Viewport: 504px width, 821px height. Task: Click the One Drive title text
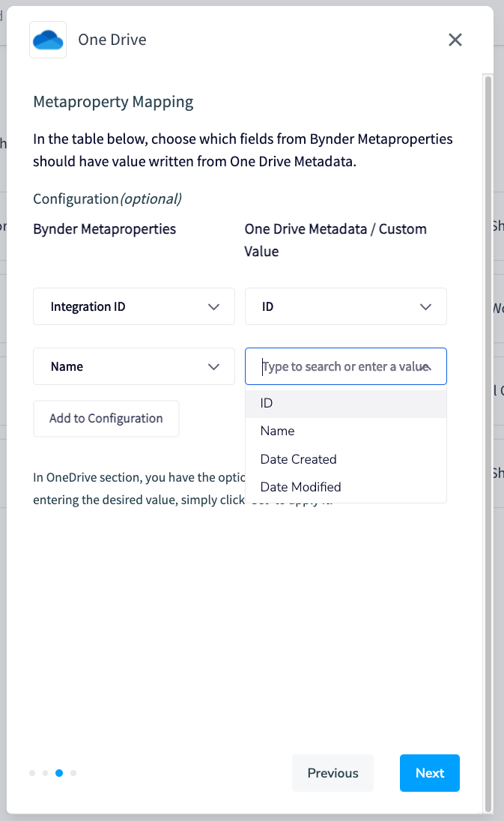[x=112, y=40]
